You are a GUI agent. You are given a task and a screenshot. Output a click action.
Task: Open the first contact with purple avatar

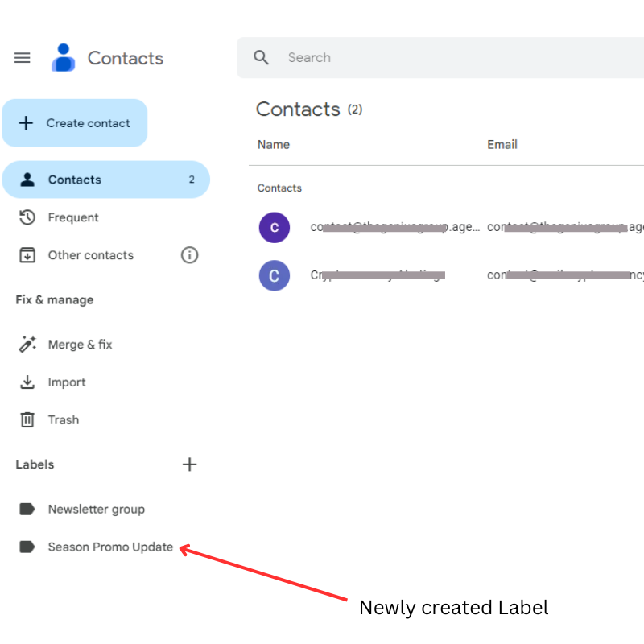click(275, 228)
